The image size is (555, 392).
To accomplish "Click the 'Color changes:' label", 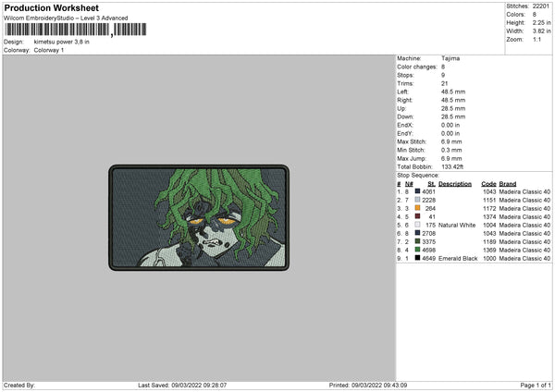I will 417,67.
